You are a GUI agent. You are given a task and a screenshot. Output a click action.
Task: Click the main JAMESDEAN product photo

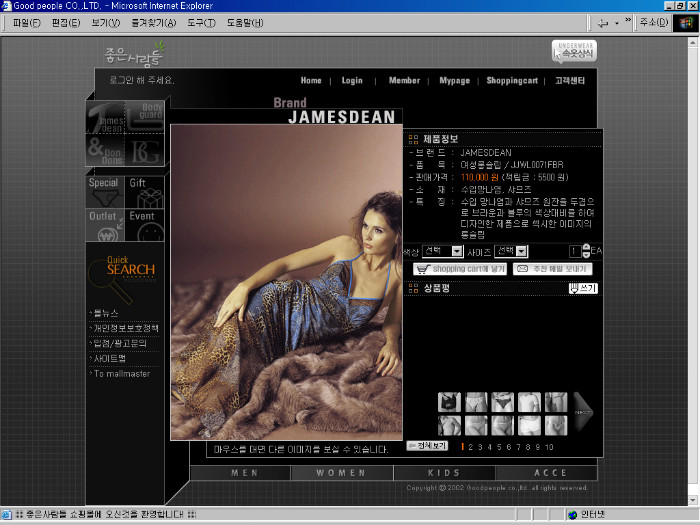pyautogui.click(x=286, y=282)
